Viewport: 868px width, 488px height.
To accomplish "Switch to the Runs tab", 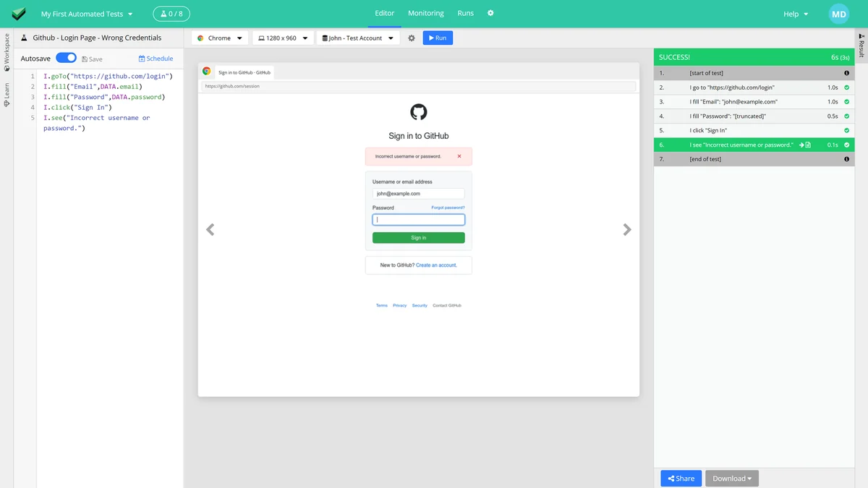I will coord(466,13).
